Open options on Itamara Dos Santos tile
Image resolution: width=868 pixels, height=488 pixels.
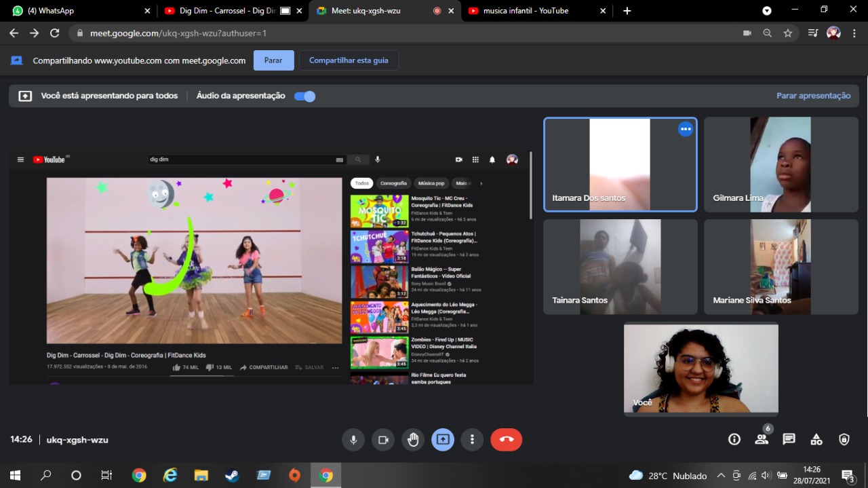(x=686, y=129)
